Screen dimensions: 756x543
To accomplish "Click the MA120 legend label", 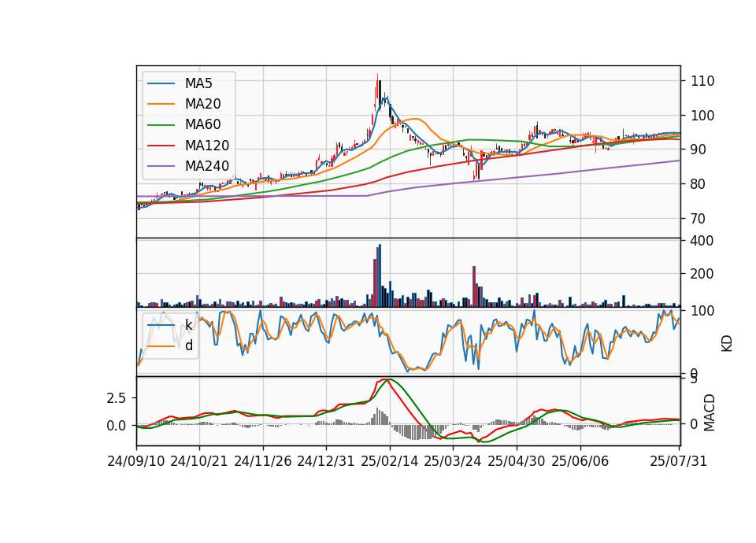I will [x=207, y=146].
